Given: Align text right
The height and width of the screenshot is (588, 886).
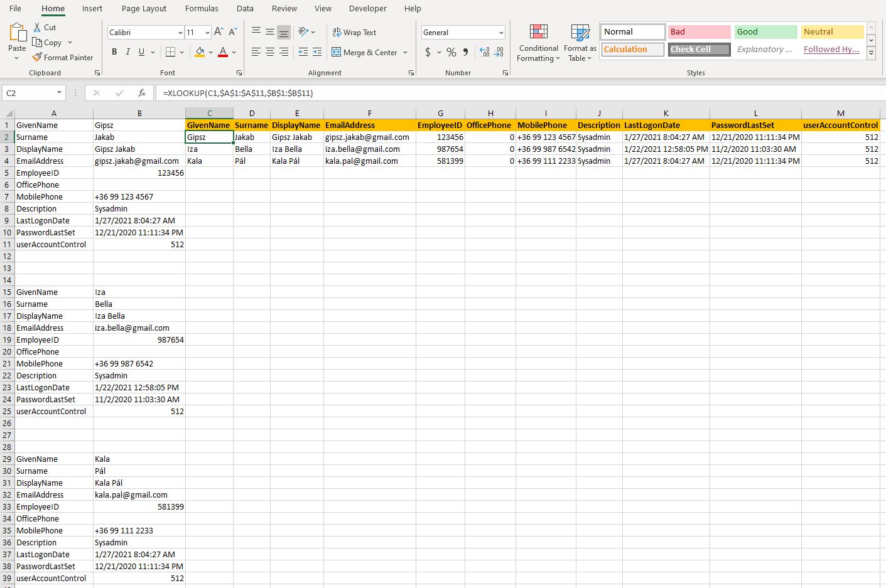Looking at the screenshot, I should 284,52.
